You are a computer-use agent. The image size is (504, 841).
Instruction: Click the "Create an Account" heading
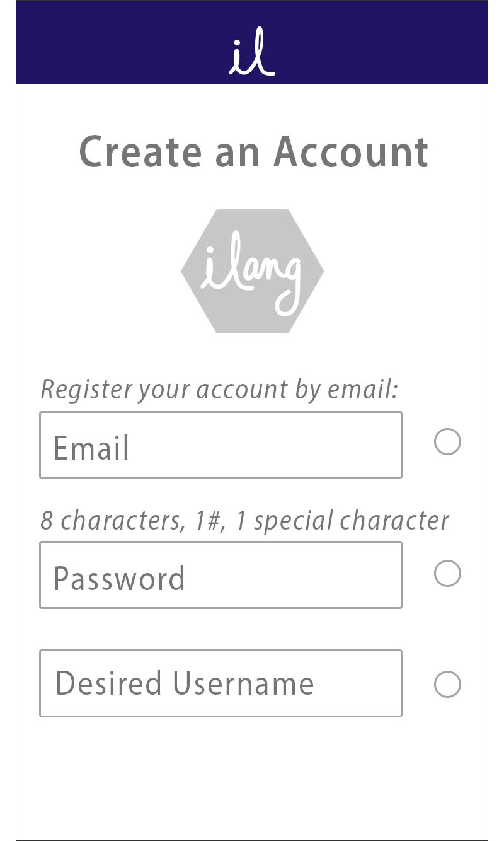(x=254, y=151)
